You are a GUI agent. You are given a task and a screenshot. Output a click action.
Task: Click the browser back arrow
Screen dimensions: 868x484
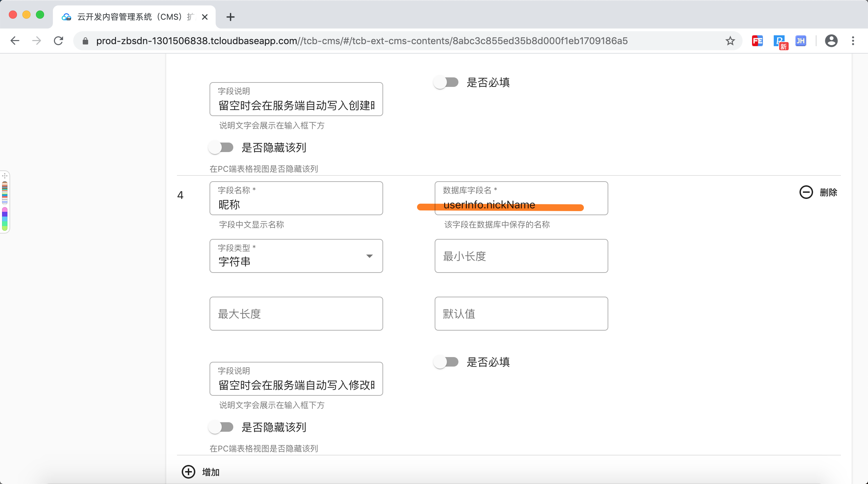click(x=15, y=41)
